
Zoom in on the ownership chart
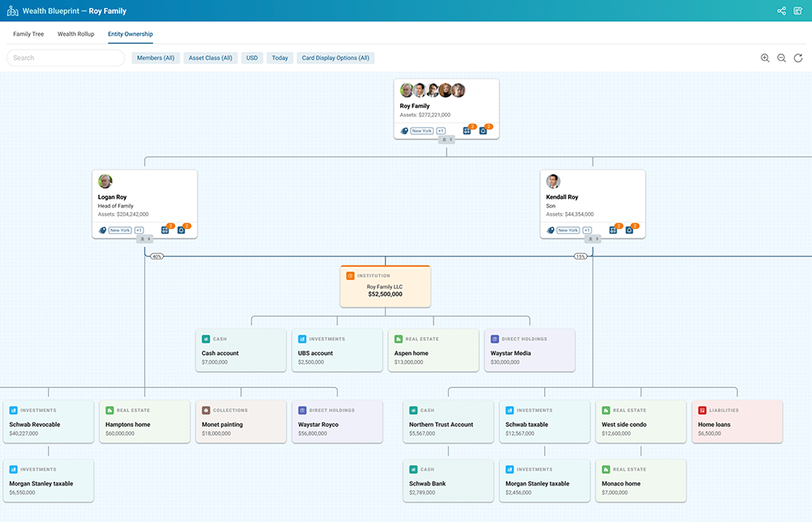(765, 58)
